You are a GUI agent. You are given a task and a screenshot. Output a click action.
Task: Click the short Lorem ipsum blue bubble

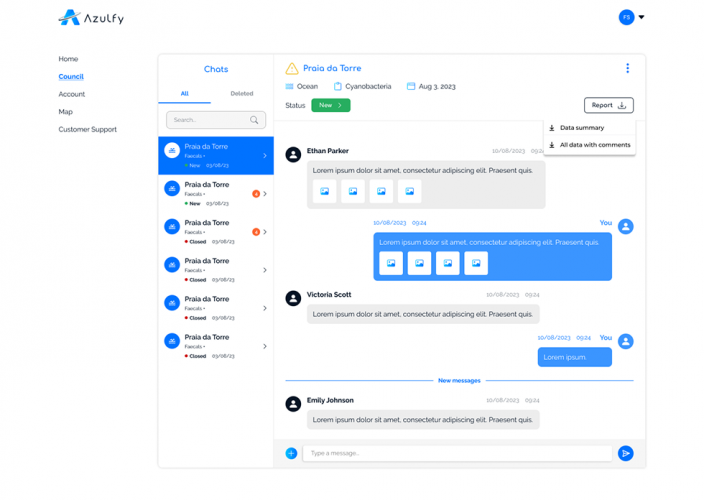click(575, 357)
